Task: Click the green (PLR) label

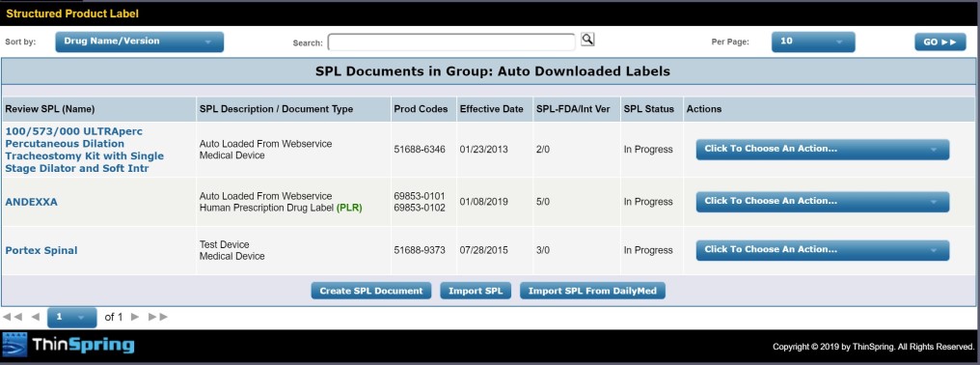Action: (349, 208)
